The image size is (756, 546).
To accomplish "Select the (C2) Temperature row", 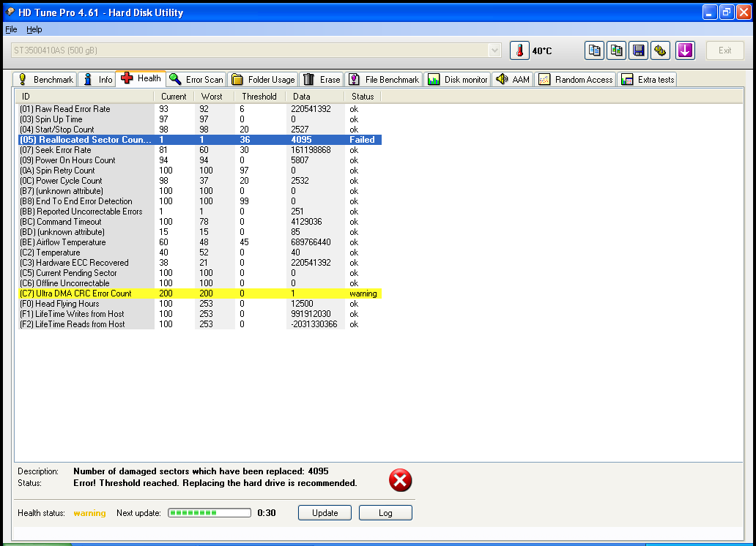I will tap(199, 253).
